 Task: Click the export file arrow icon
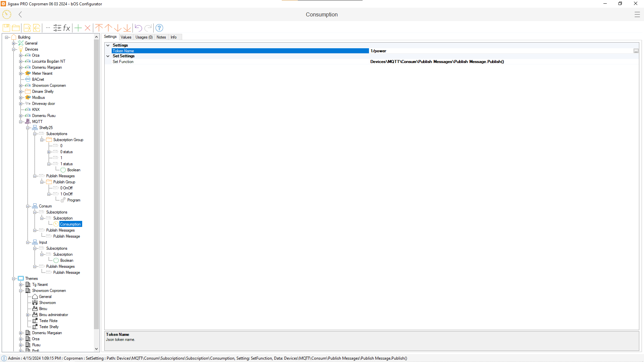click(x=27, y=28)
